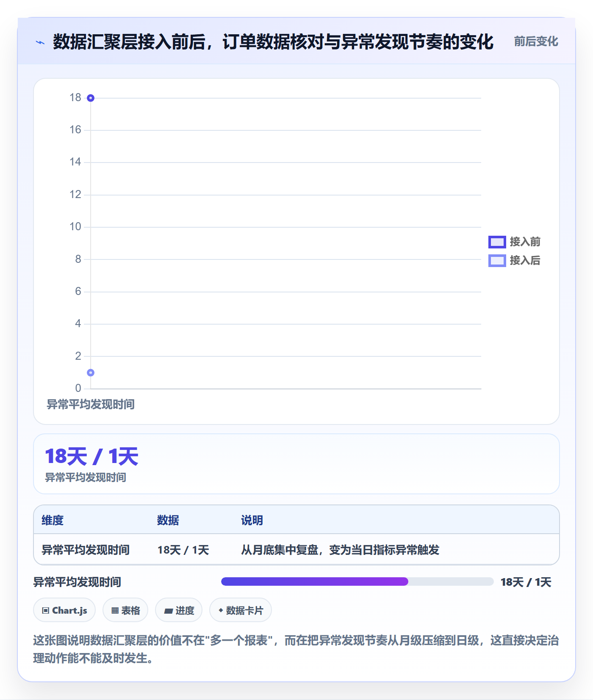Click the 18天 / 1天 value beside progress bar
The height and width of the screenshot is (700, 593).
[526, 582]
